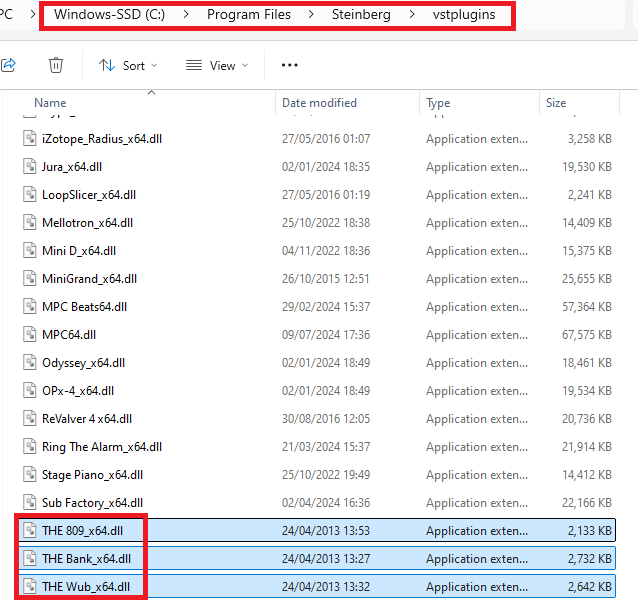Click the vstplugins breadcrumb

coord(464,15)
